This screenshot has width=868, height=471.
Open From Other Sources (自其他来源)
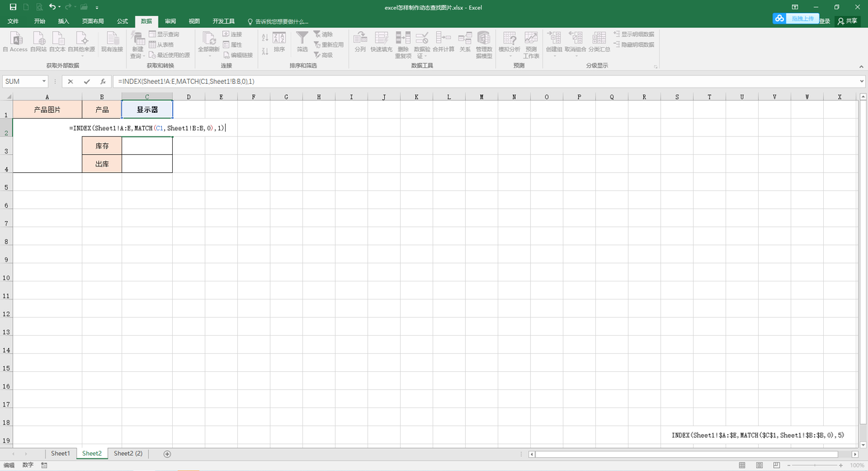pyautogui.click(x=81, y=43)
